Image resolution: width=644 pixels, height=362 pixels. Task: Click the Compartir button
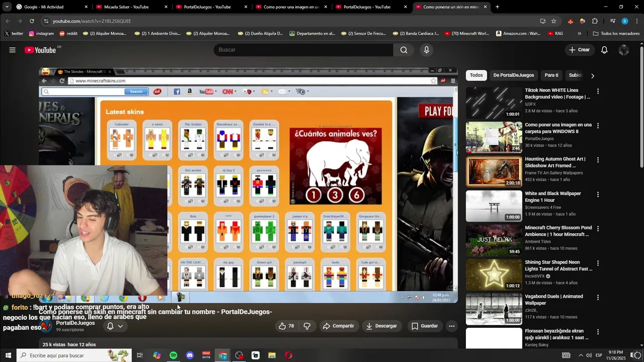[x=338, y=326]
